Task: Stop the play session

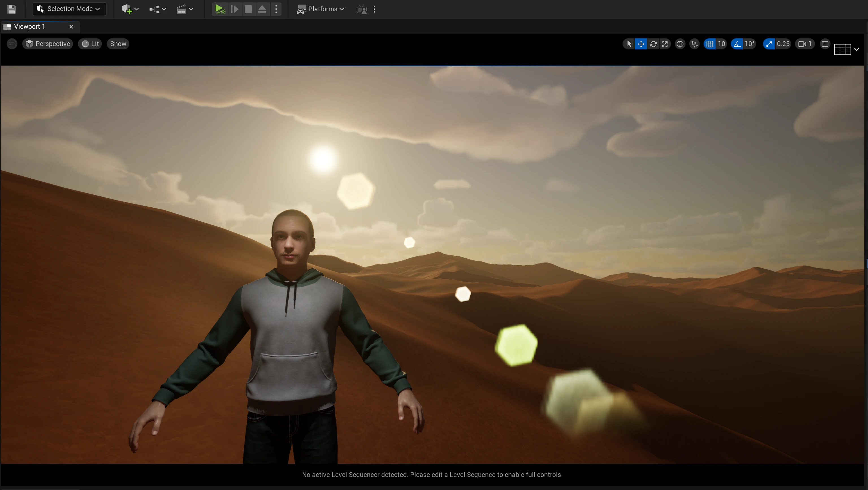Action: tap(248, 9)
